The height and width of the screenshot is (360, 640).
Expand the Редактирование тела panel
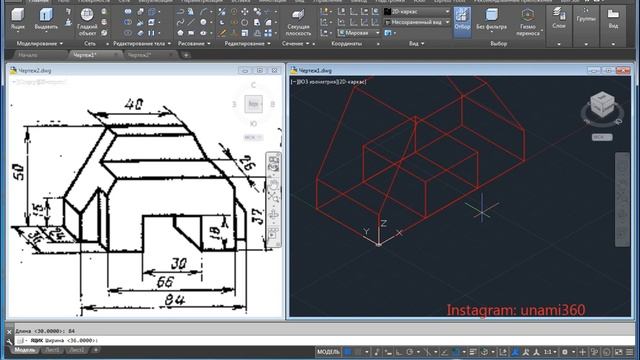pyautogui.click(x=142, y=43)
